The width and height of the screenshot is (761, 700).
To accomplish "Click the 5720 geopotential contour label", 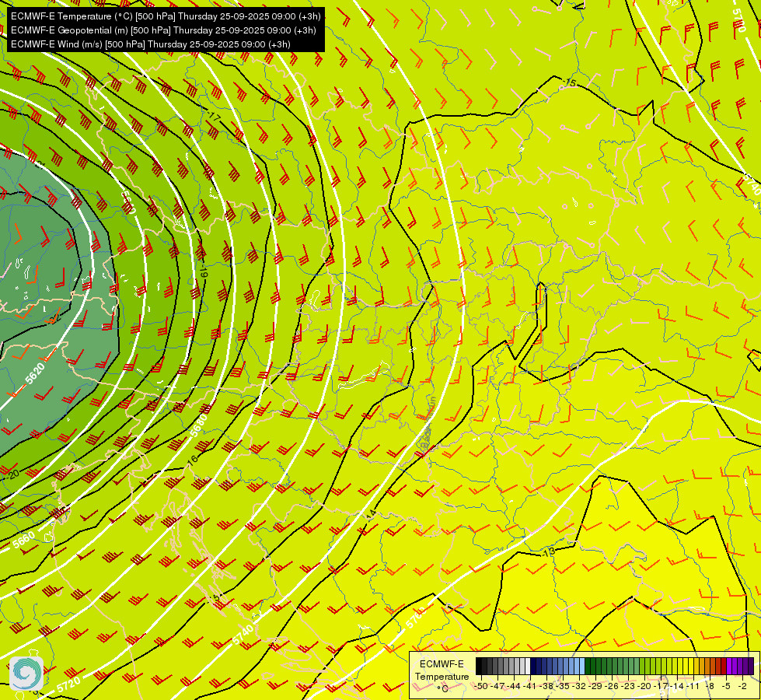I will [68, 684].
